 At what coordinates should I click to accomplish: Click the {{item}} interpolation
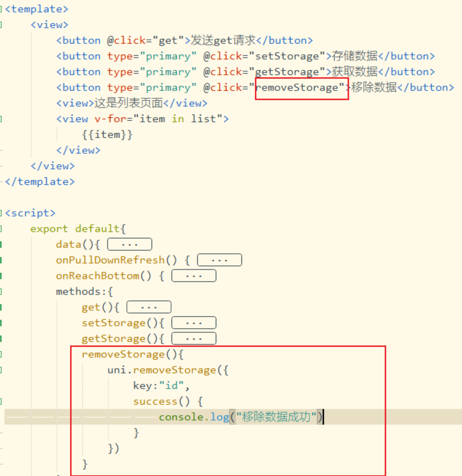point(107,135)
